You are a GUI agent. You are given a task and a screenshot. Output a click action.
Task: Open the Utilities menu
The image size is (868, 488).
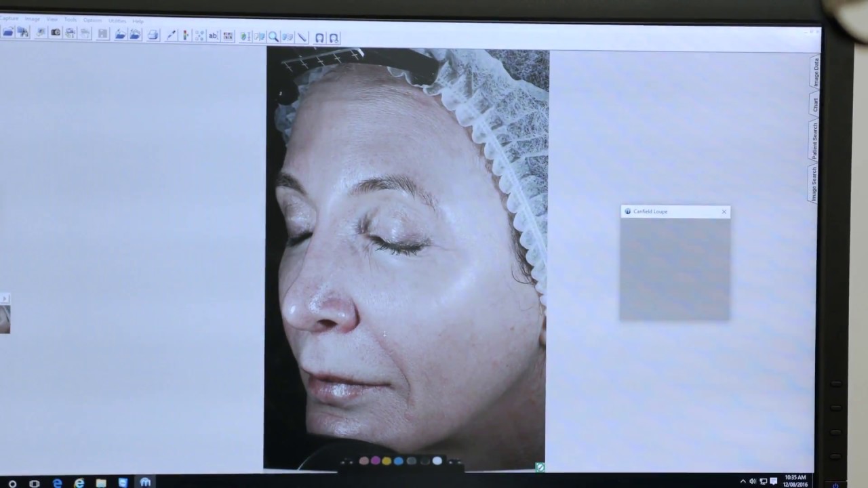[x=117, y=21]
